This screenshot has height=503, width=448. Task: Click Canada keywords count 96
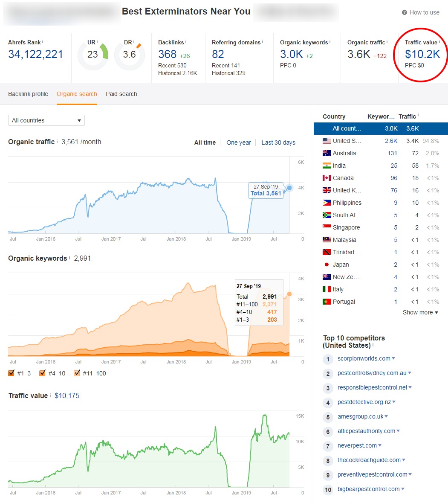394,178
